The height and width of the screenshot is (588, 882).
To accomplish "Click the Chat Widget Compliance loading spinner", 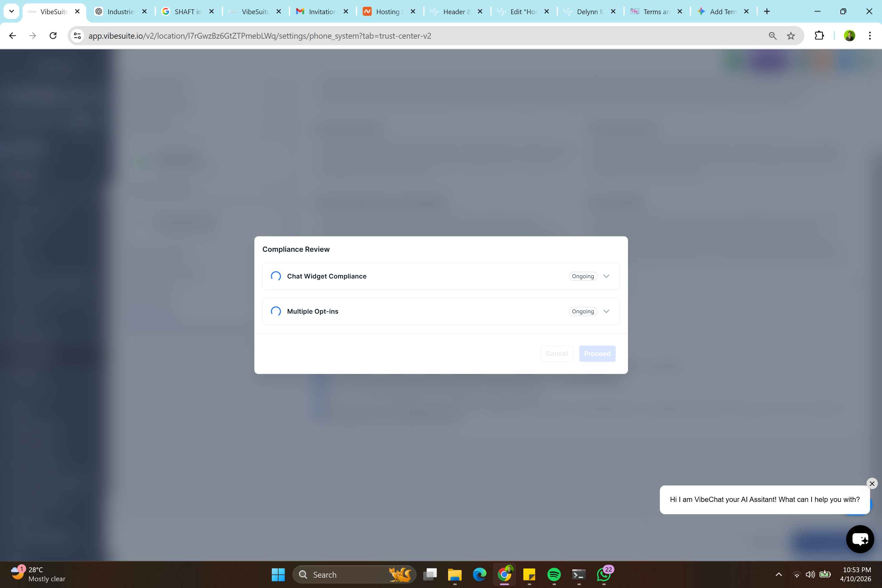I will coord(276,276).
